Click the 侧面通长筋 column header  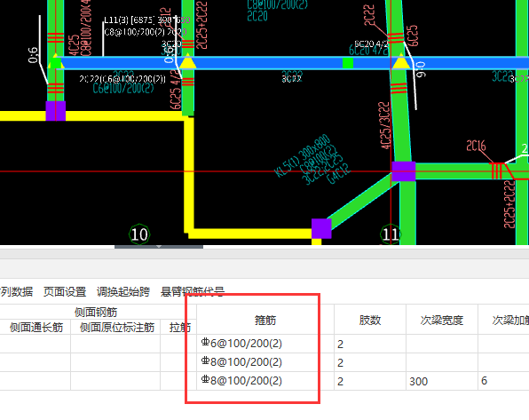click(36, 327)
